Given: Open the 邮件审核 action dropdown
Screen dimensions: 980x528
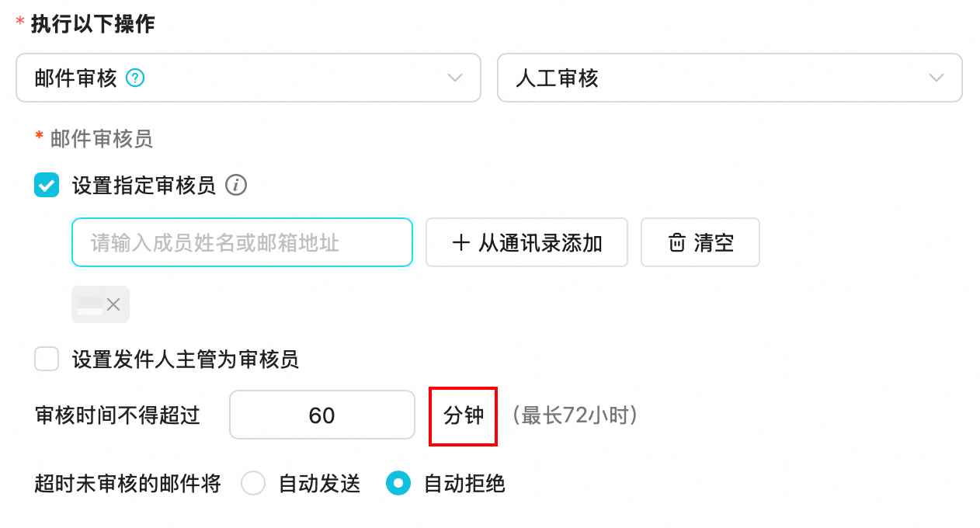Looking at the screenshot, I should 248,78.
